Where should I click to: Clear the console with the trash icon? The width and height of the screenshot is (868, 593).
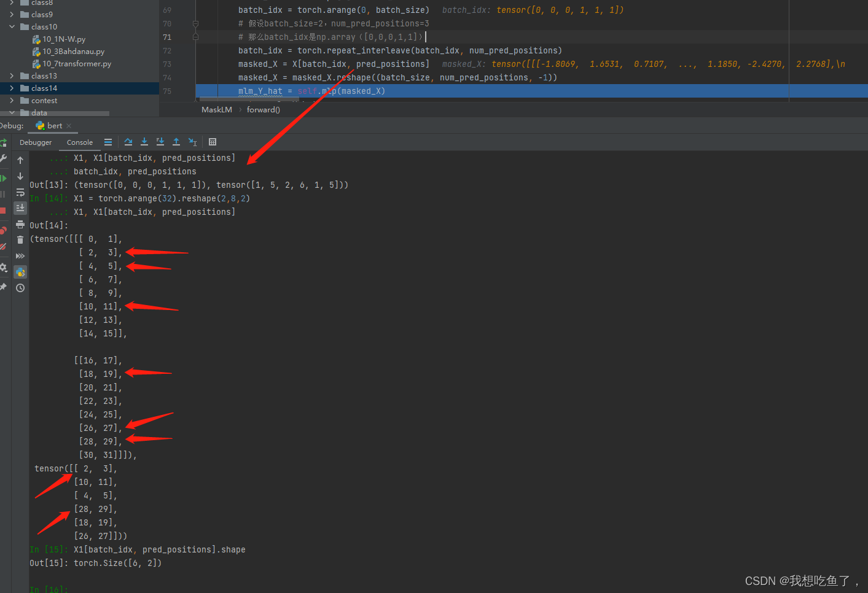20,240
